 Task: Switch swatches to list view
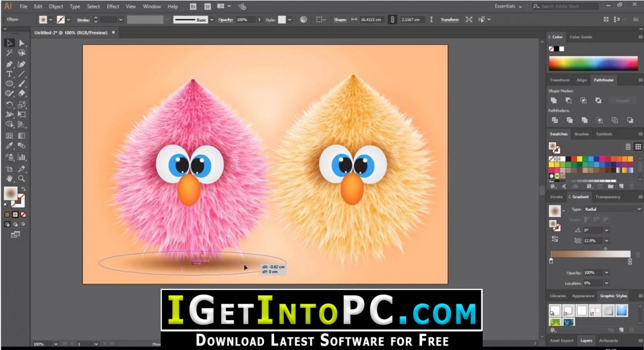tap(627, 147)
